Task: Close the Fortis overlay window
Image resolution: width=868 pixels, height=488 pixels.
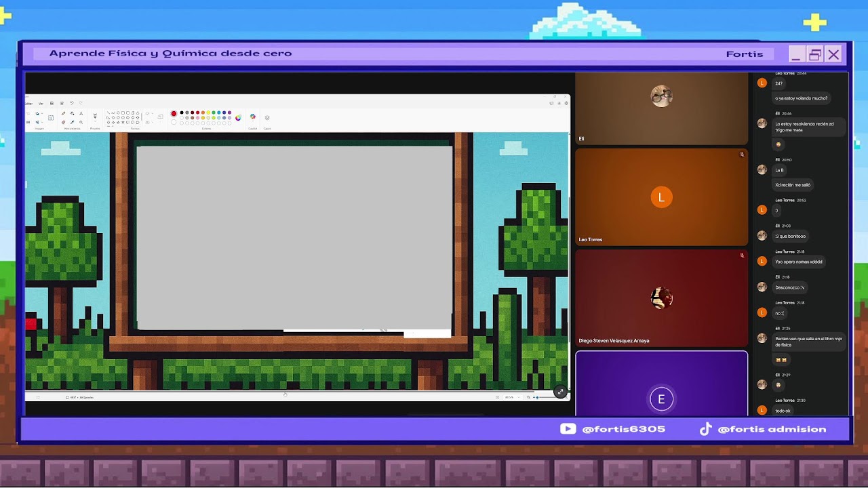Action: tap(834, 54)
